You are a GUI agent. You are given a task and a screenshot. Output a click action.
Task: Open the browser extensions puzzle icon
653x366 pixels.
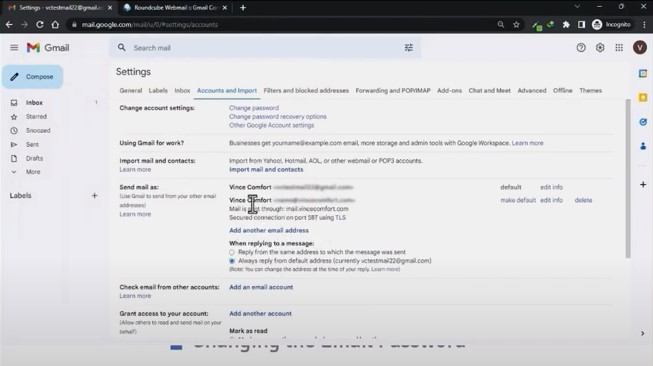click(x=566, y=25)
